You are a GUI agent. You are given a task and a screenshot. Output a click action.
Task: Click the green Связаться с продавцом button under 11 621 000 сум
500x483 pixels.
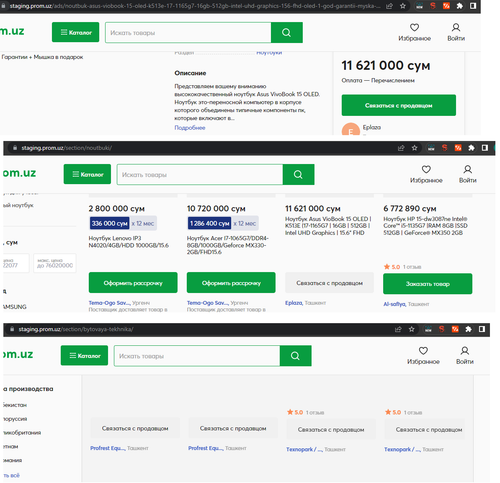click(x=399, y=105)
